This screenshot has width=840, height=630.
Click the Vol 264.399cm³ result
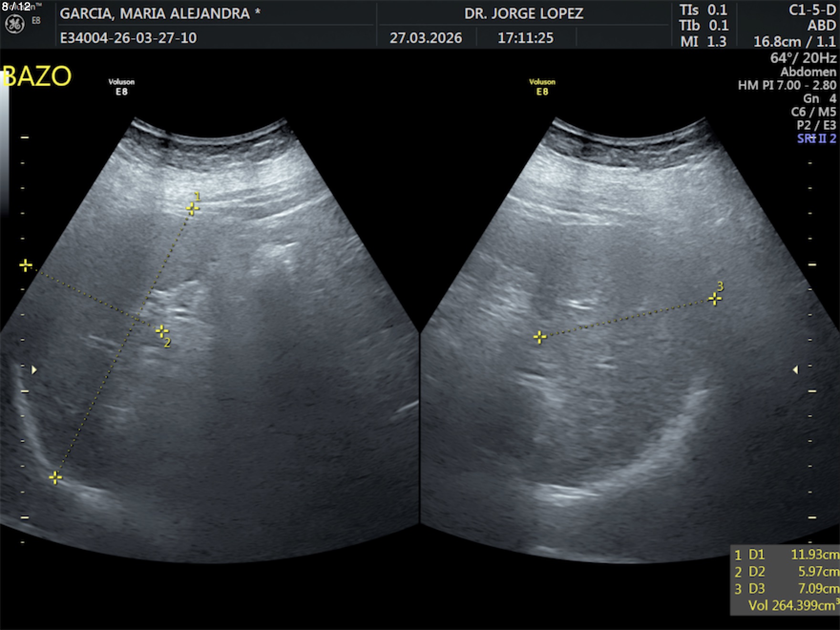tap(792, 605)
